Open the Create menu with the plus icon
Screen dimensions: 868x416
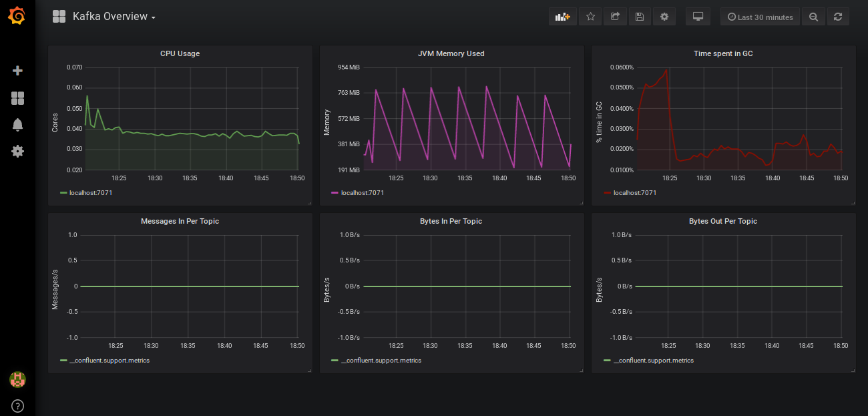17,70
